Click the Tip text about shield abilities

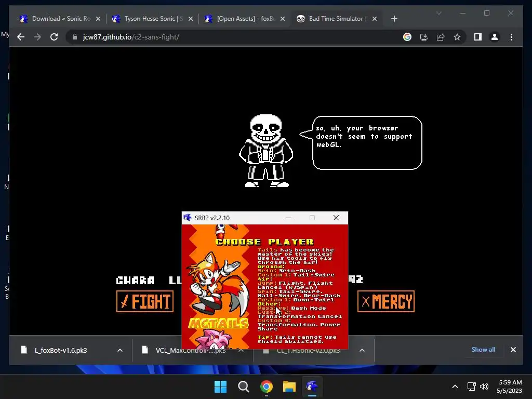[x=297, y=339]
